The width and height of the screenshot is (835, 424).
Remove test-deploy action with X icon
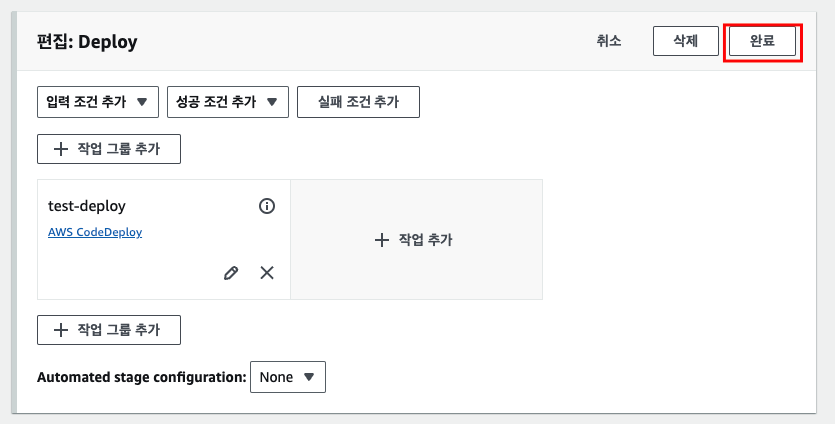(x=267, y=273)
